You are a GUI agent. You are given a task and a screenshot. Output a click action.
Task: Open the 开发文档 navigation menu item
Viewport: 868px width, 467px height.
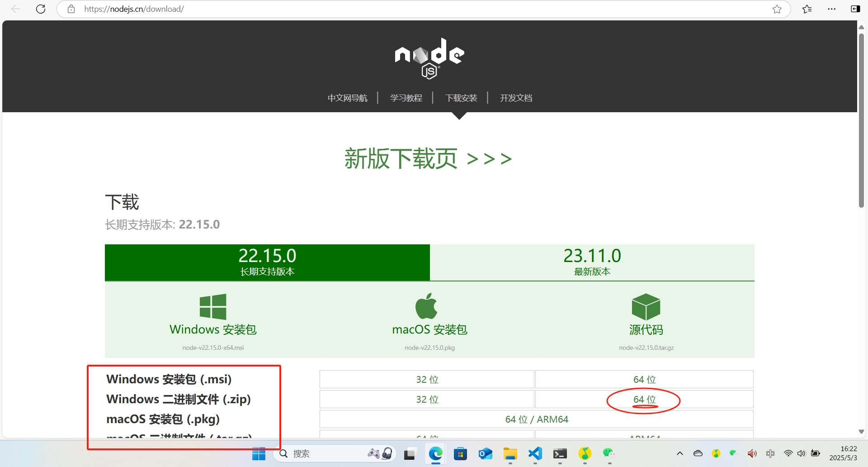[x=516, y=98]
